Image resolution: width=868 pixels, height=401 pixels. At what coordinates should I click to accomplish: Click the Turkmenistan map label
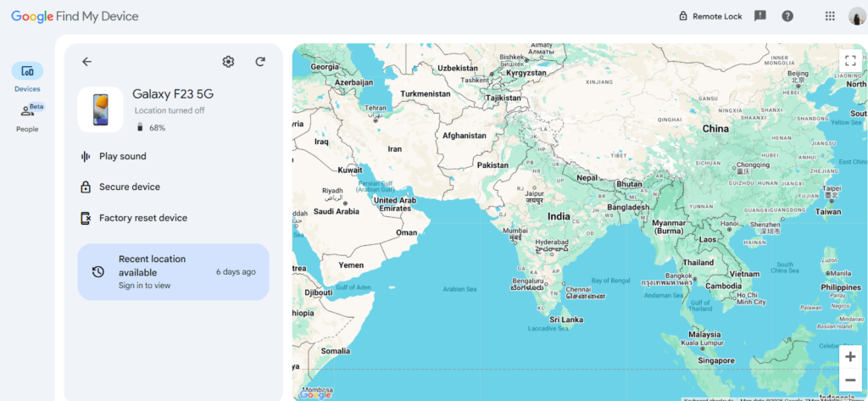(426, 93)
